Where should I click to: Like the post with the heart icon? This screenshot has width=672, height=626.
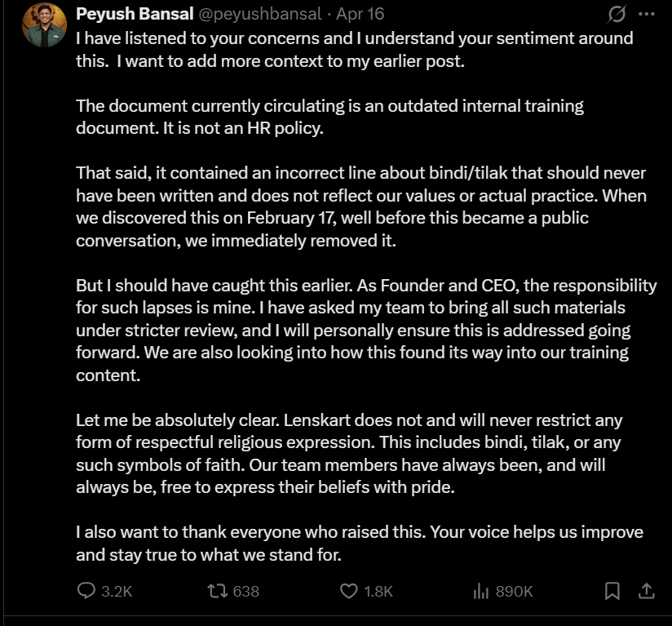click(348, 590)
